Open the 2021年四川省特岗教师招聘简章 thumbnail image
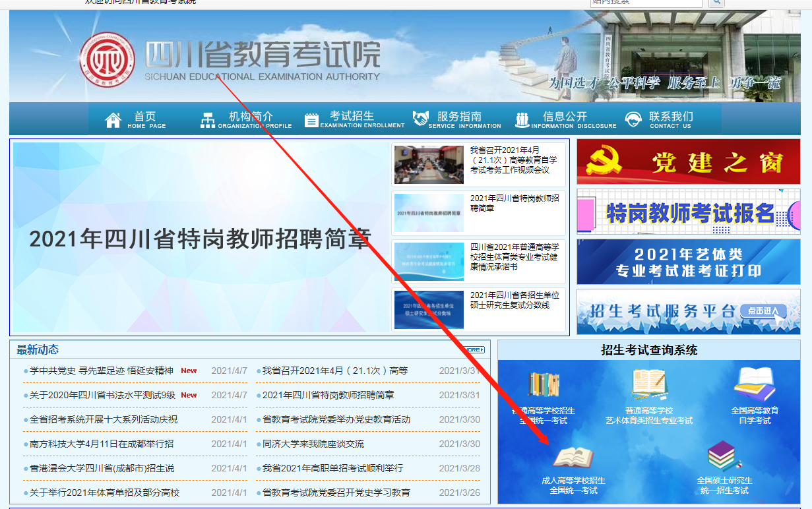The image size is (812, 509). click(429, 212)
